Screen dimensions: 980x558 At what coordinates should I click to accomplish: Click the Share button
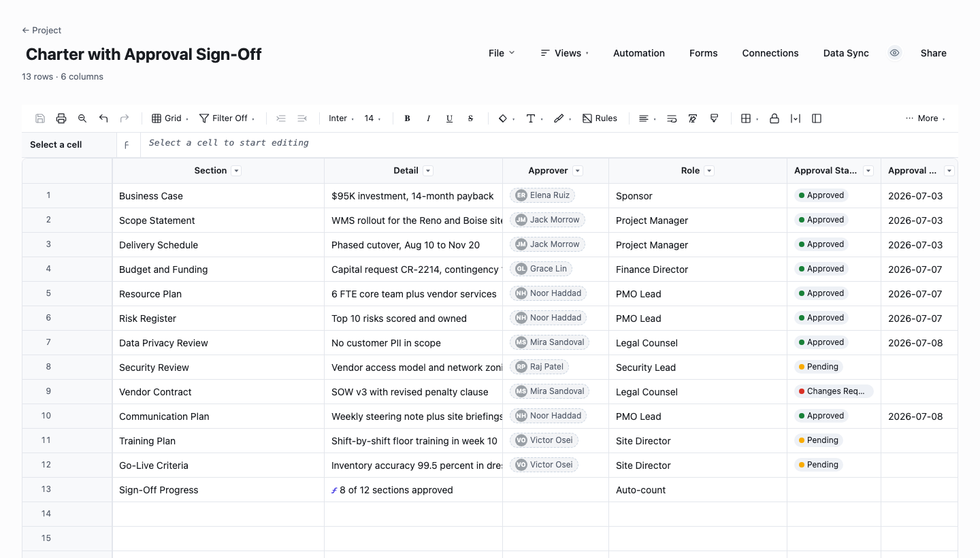[934, 53]
